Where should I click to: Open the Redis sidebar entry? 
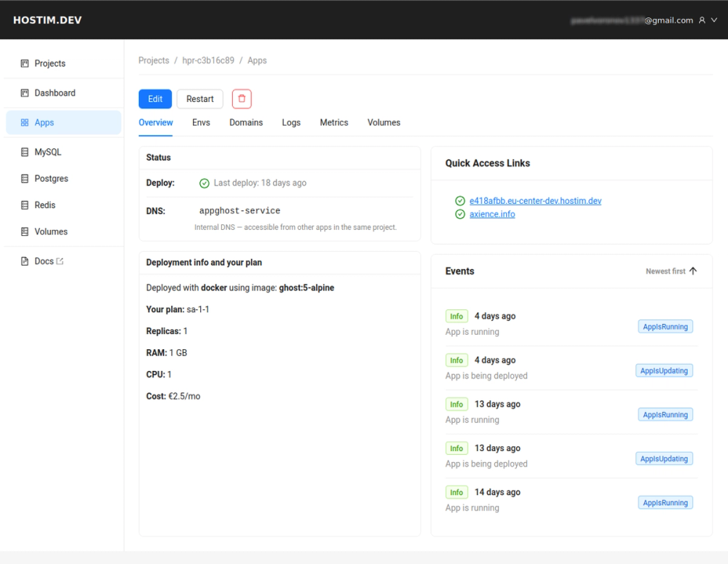(x=24, y=204)
